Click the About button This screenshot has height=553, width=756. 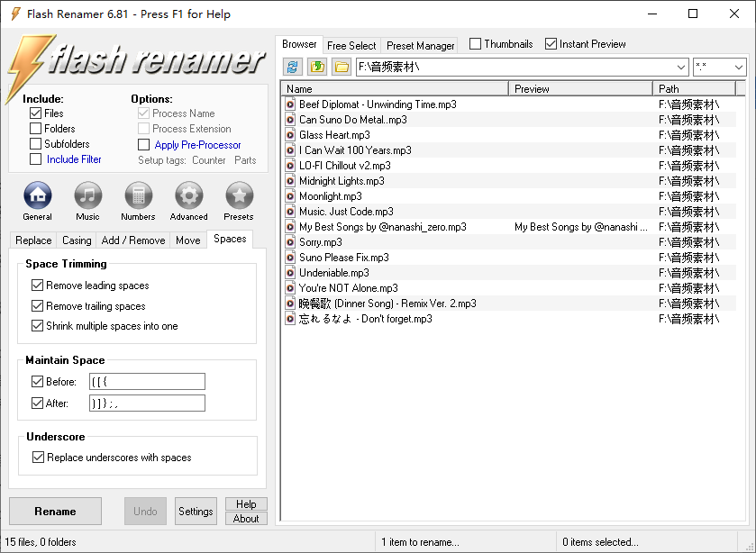pos(246,519)
